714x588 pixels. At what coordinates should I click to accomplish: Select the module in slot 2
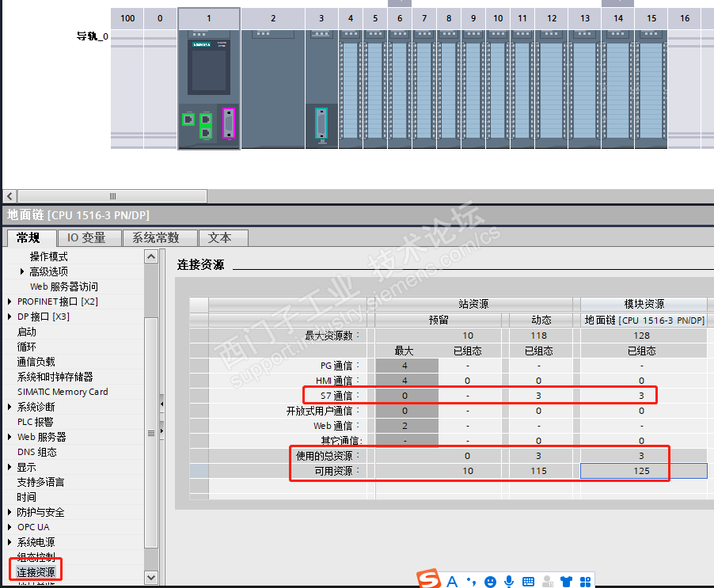(x=273, y=89)
